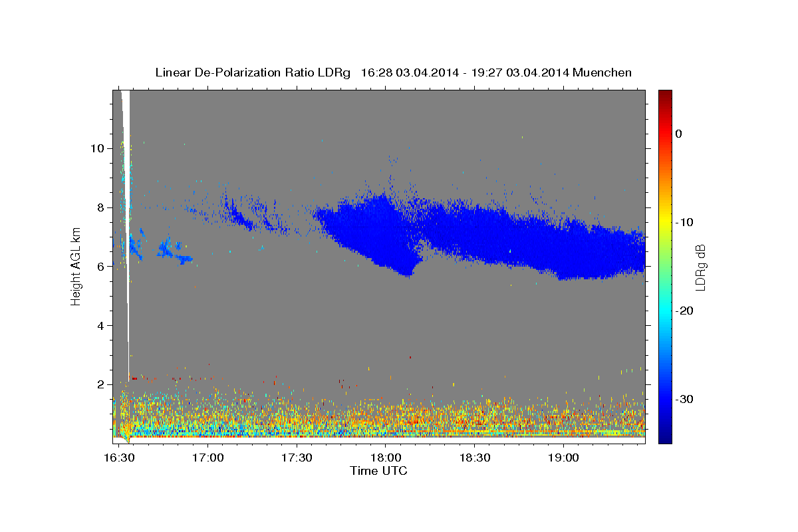Click the end date '19:27 03.04.2014' in title

pos(520,72)
